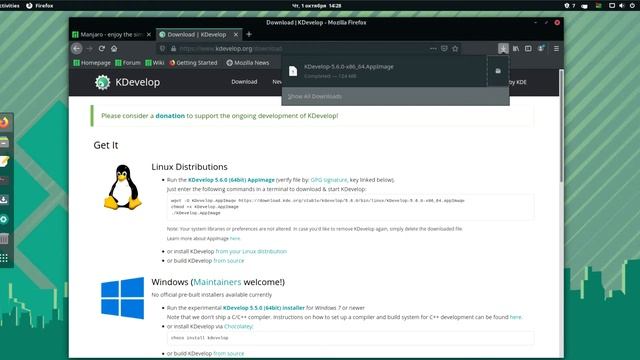Open the file manager dock icon
The width and height of the screenshot is (640, 360).
4,142
